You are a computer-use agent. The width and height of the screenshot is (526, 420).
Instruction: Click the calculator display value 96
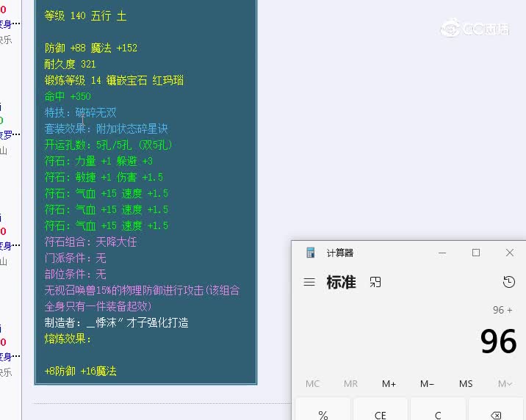(498, 341)
